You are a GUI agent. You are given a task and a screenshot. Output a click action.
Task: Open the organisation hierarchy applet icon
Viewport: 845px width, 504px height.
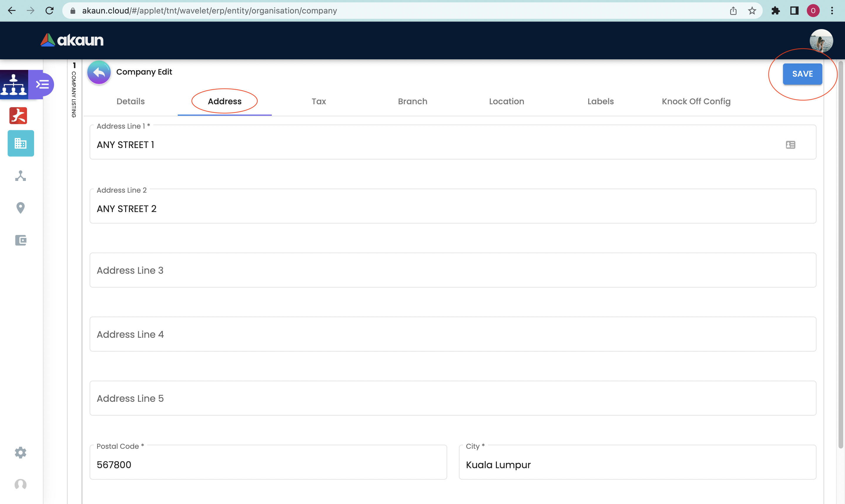coord(14,84)
